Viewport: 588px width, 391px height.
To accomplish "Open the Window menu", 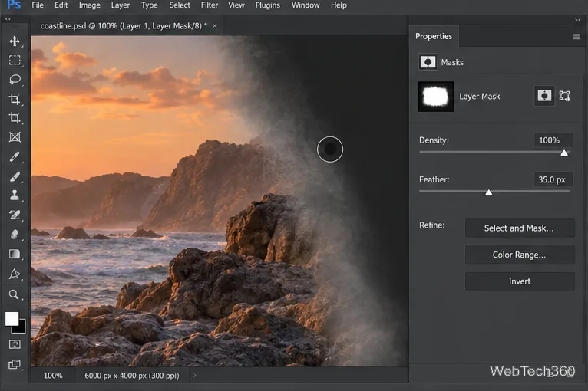I will click(306, 5).
